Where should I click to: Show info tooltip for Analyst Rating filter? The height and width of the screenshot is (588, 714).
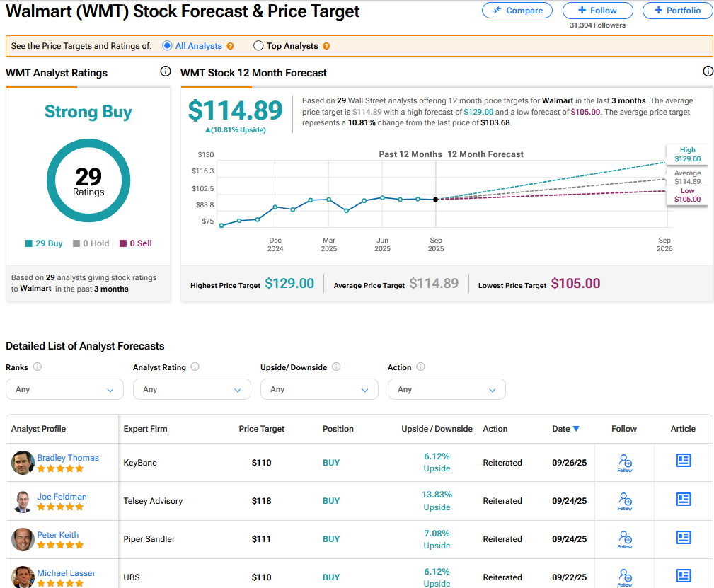point(195,367)
